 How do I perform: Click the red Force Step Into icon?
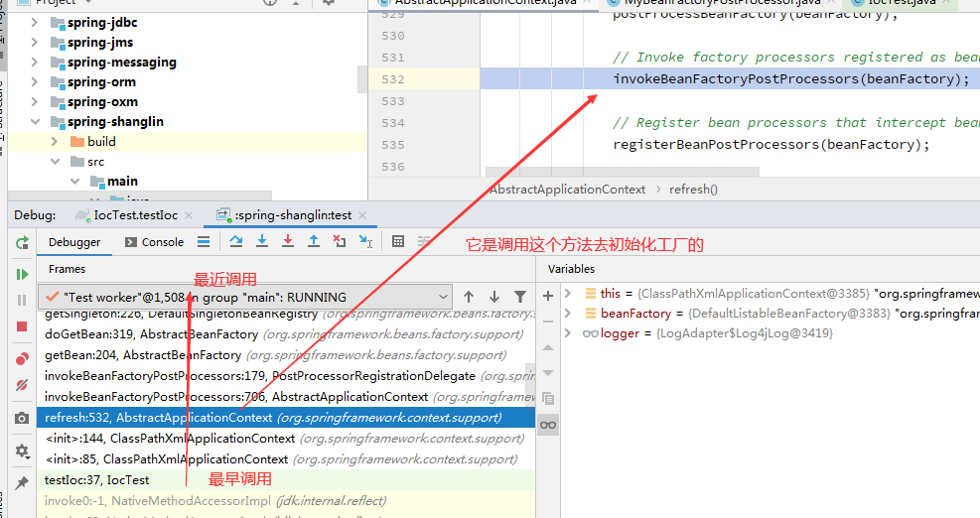(x=288, y=241)
